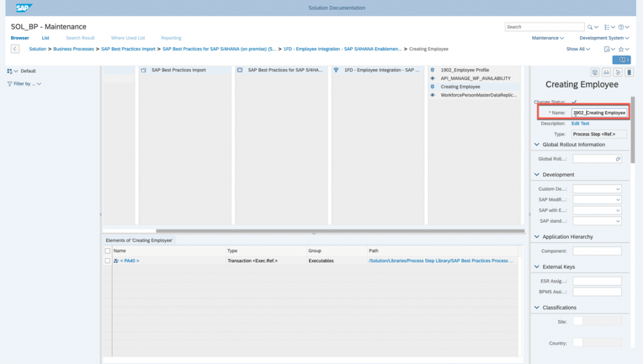Switch to the Reporting tab
The width and height of the screenshot is (643, 364).
pyautogui.click(x=171, y=38)
